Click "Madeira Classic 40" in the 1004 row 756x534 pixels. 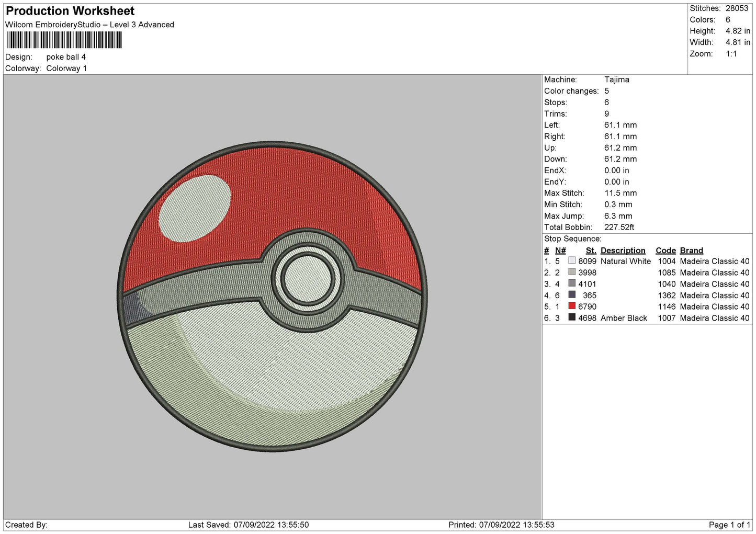tap(715, 262)
